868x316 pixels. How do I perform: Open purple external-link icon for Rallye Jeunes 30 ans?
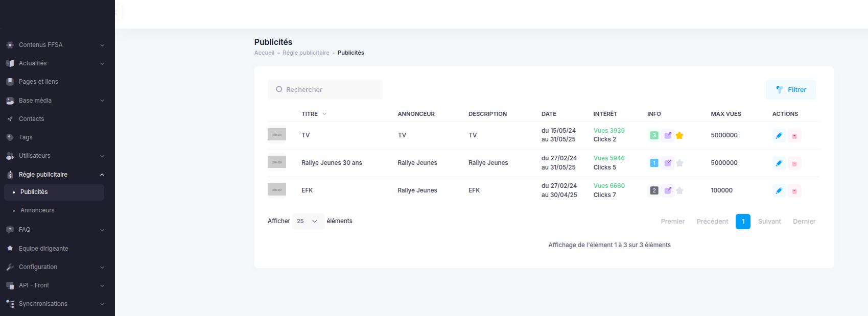[668, 163]
